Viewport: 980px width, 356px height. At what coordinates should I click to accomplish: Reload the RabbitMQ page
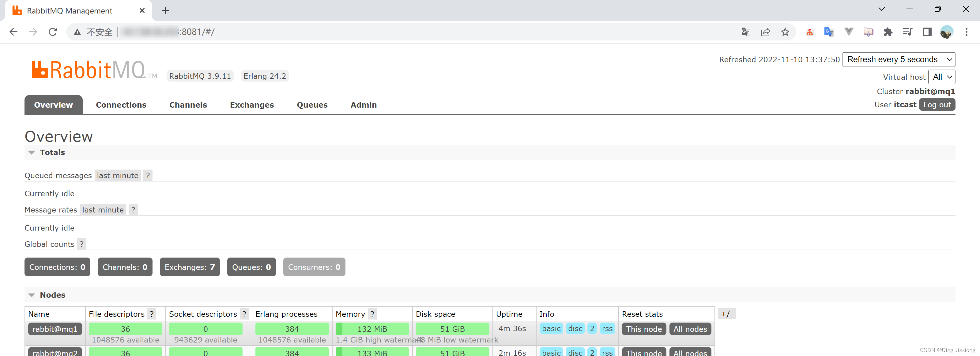coord(53,32)
